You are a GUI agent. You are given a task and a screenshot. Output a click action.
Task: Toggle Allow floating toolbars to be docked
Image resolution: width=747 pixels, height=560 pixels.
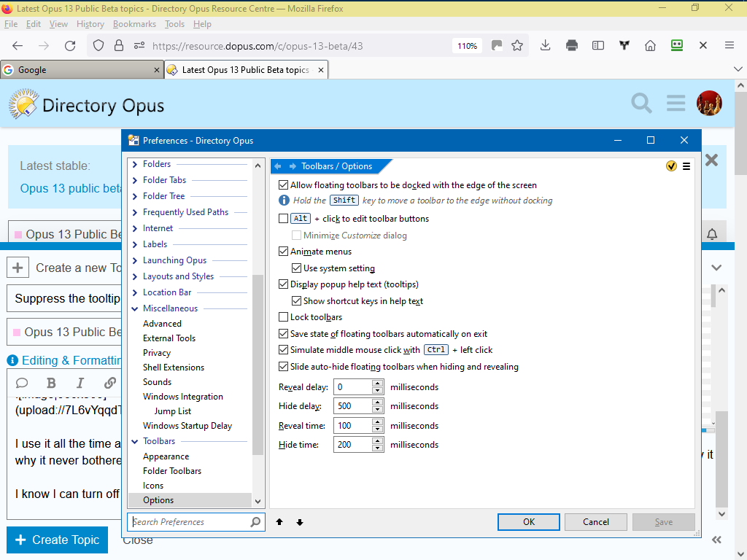284,184
